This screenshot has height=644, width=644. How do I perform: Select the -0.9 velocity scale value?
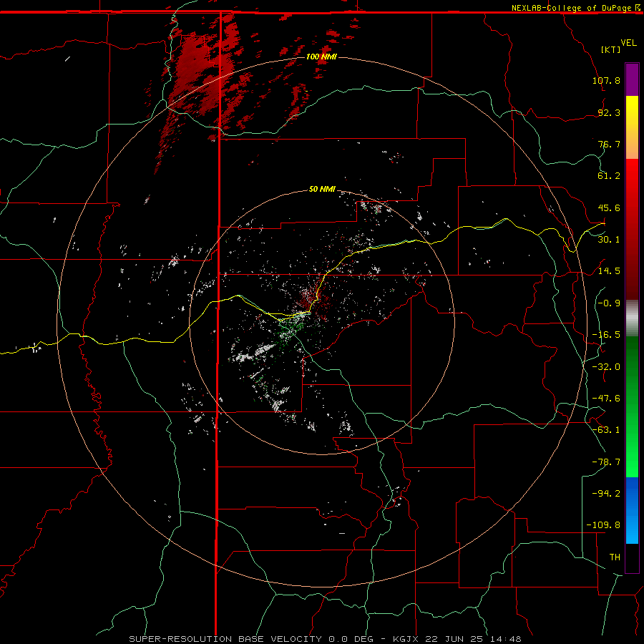click(609, 303)
